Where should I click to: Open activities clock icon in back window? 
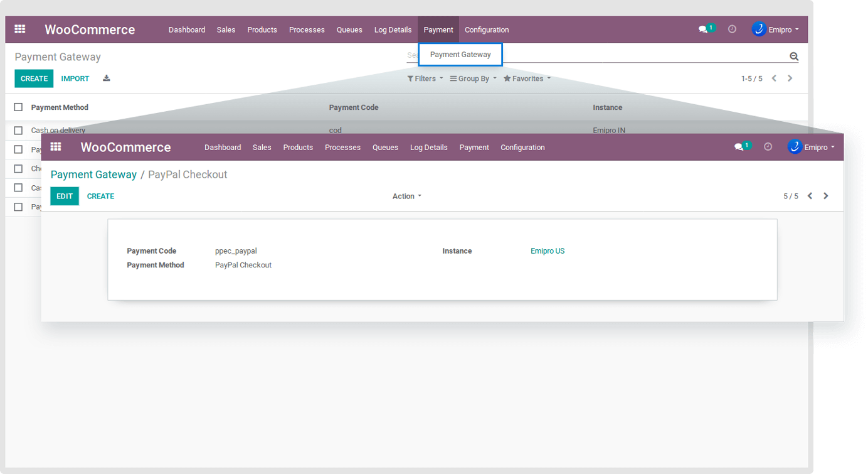click(732, 29)
